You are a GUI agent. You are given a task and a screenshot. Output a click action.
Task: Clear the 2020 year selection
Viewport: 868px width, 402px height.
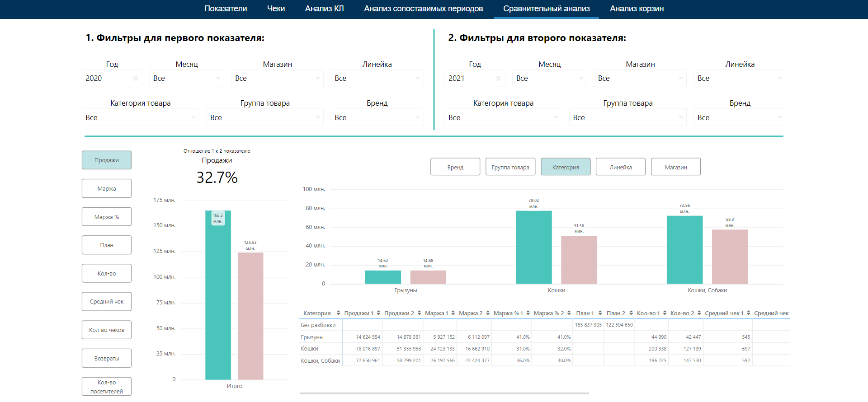pos(135,78)
